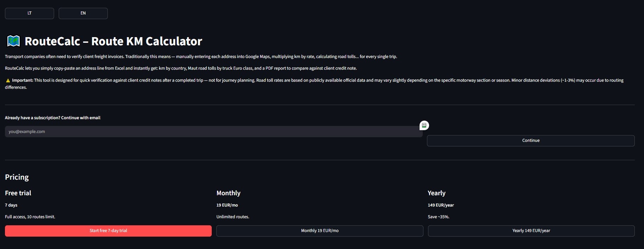
Task: Start the free 7-day trial
Action: click(x=108, y=231)
